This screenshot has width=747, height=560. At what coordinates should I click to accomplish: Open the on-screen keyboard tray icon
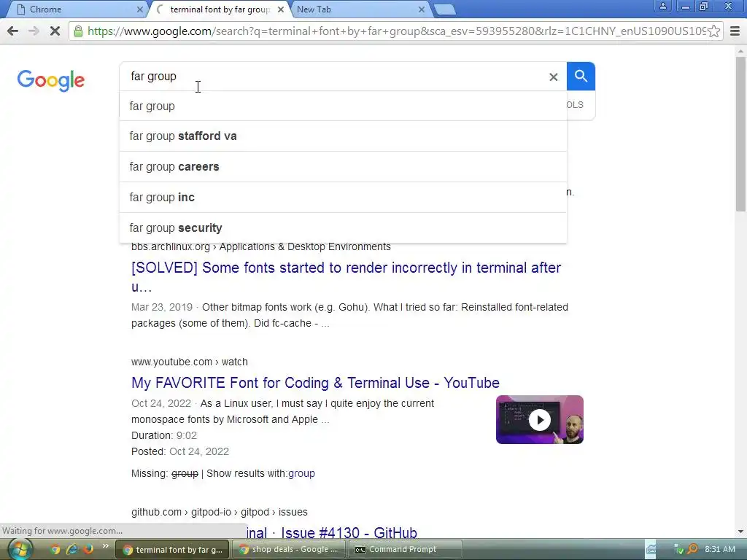click(x=651, y=550)
